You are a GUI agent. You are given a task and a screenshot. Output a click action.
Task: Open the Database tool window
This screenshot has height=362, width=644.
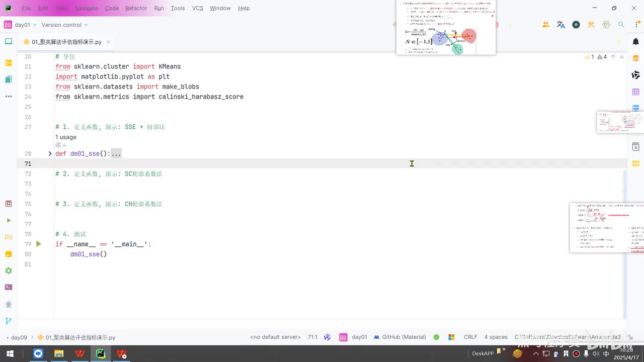635,58
